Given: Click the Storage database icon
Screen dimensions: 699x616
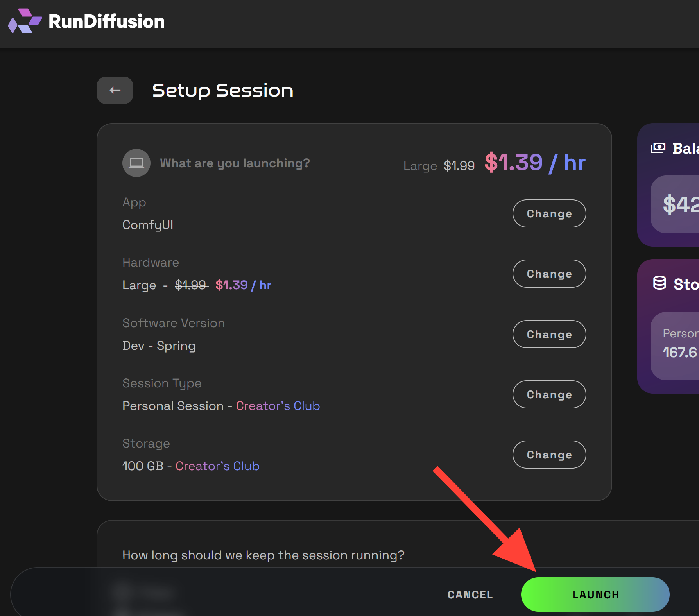Looking at the screenshot, I should 660,283.
